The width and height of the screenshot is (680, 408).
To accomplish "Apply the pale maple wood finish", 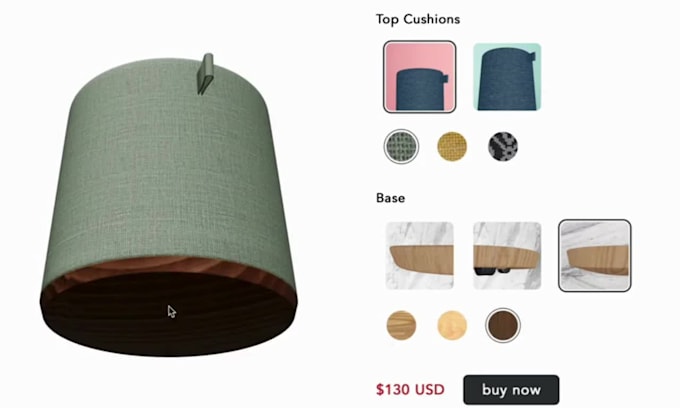I will pos(452,325).
